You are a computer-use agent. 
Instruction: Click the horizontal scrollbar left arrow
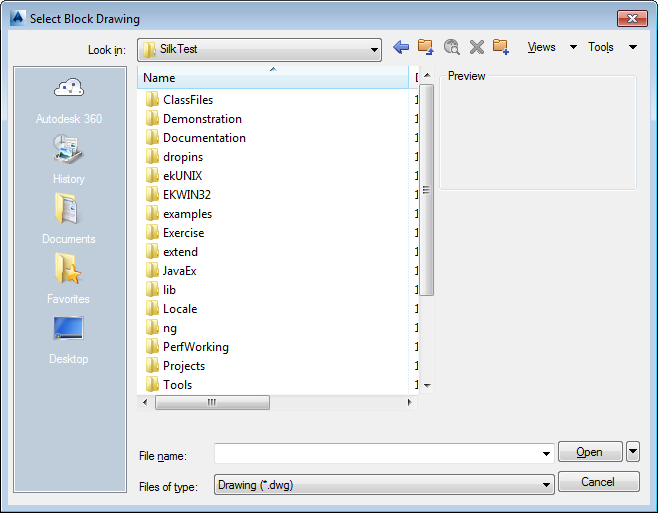coord(145,402)
